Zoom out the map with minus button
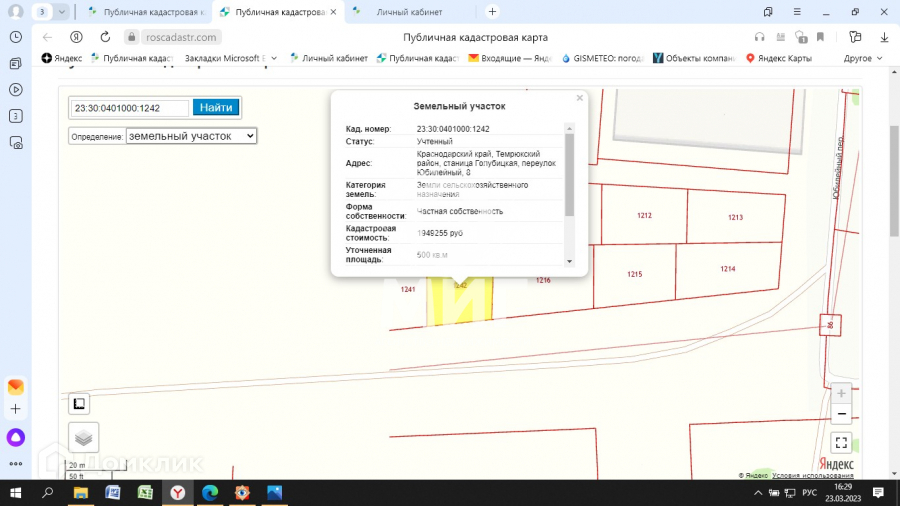The image size is (900, 506). point(841,414)
